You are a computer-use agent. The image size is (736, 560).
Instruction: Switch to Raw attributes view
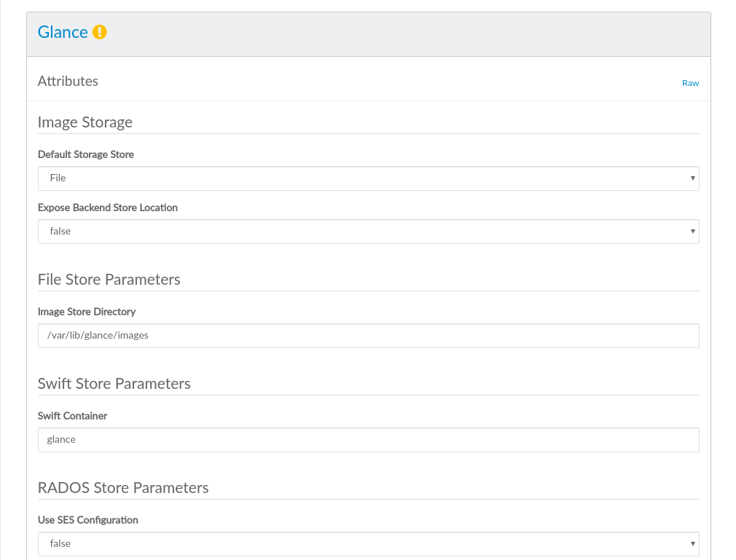coord(690,83)
